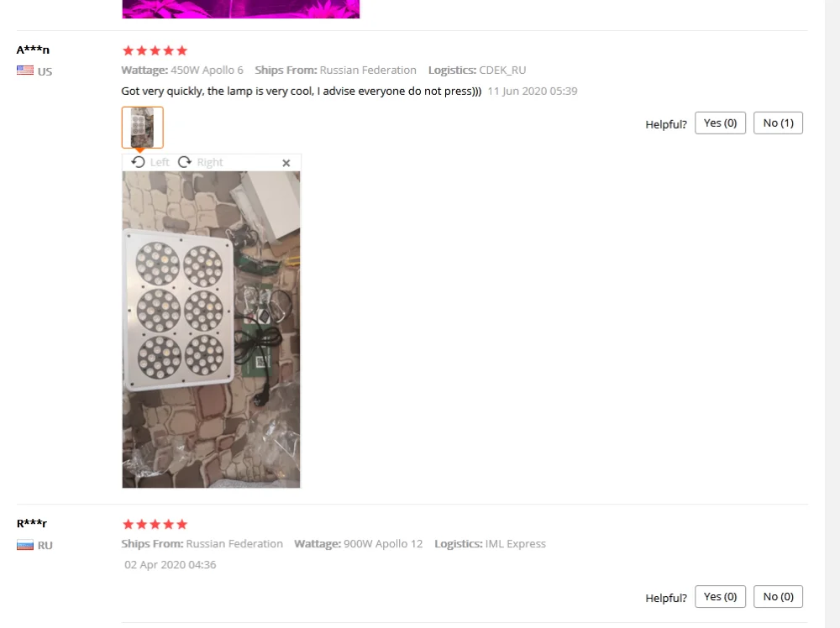Click reviewer name A***n
Screen dimensions: 840x628
pos(33,50)
